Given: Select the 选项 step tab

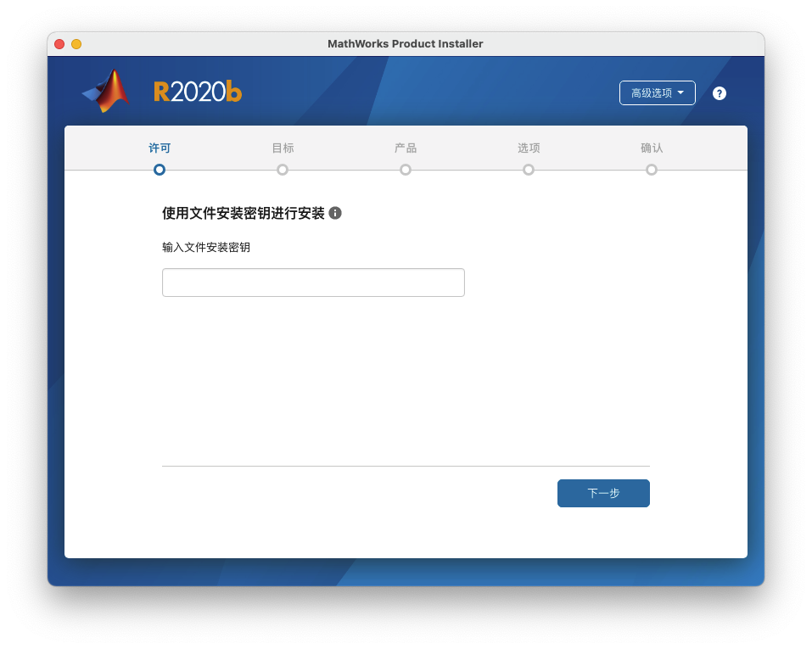Looking at the screenshot, I should 529,148.
